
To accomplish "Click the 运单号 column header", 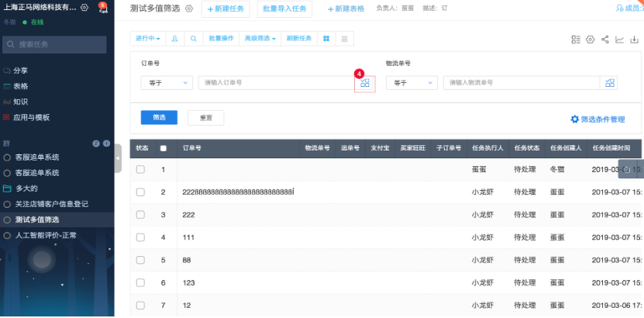I will pyautogui.click(x=350, y=148).
